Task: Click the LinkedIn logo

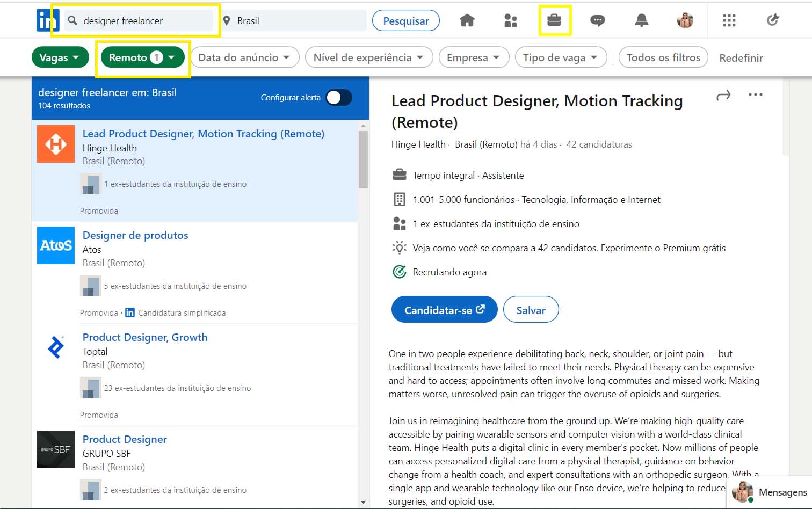Action: coord(47,20)
